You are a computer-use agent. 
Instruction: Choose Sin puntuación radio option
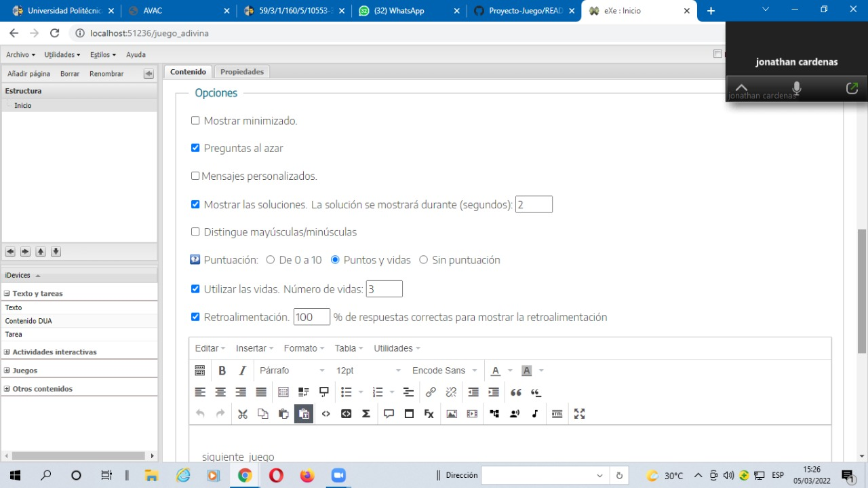[424, 259]
